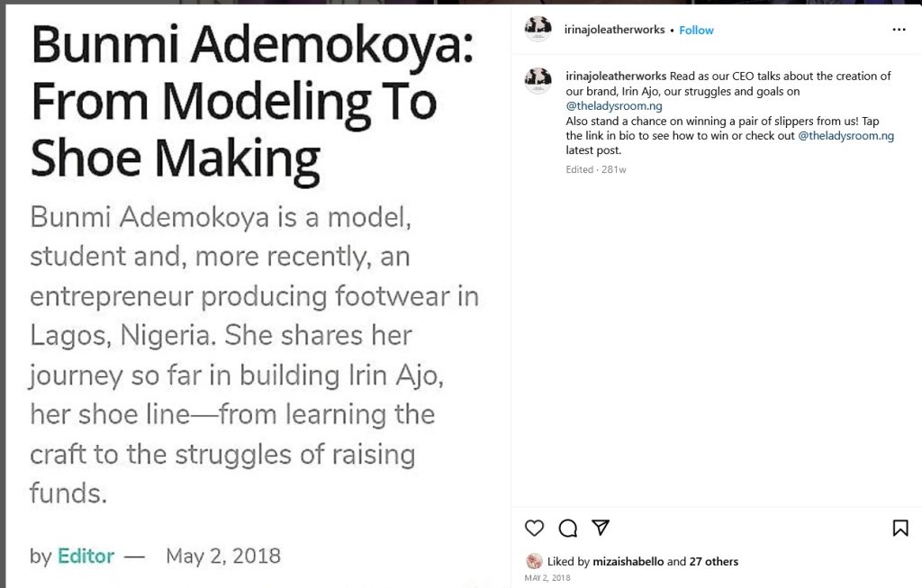Open comments with the speech bubble icon
Viewport: 922px width, 588px height.
[567, 529]
